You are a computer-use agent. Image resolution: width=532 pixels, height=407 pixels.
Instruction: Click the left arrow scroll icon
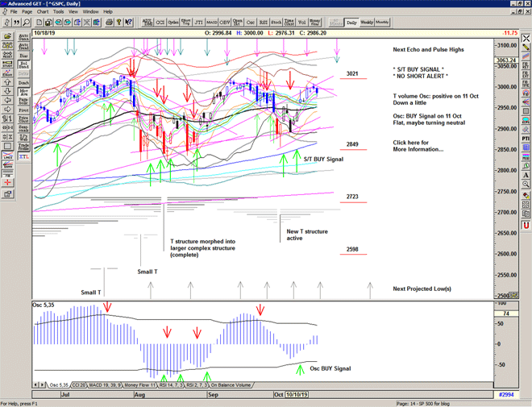[x=7, y=101]
